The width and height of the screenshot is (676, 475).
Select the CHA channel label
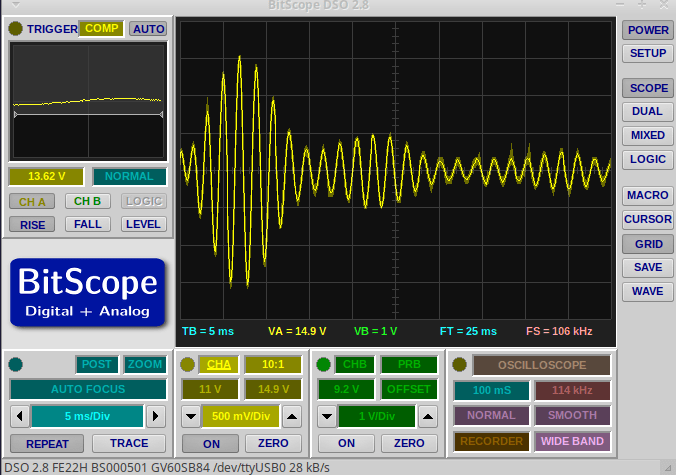pos(219,365)
